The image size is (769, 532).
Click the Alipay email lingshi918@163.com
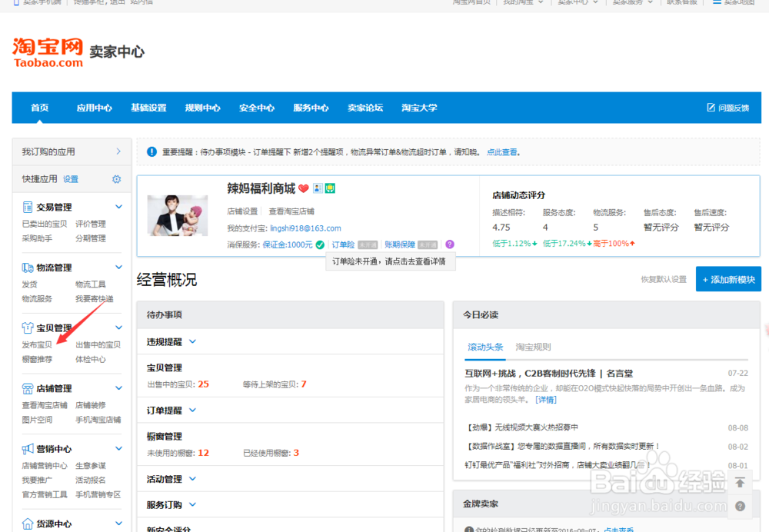click(x=305, y=228)
